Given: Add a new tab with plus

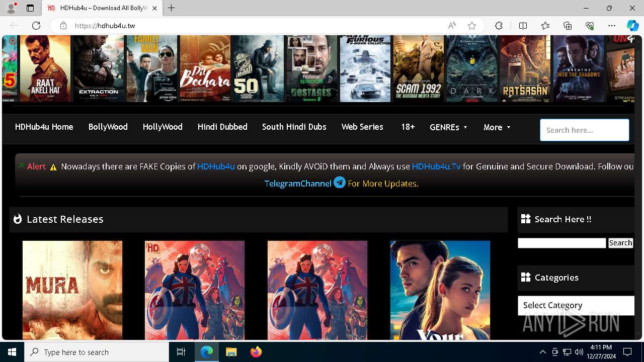Looking at the screenshot, I should click(x=172, y=8).
